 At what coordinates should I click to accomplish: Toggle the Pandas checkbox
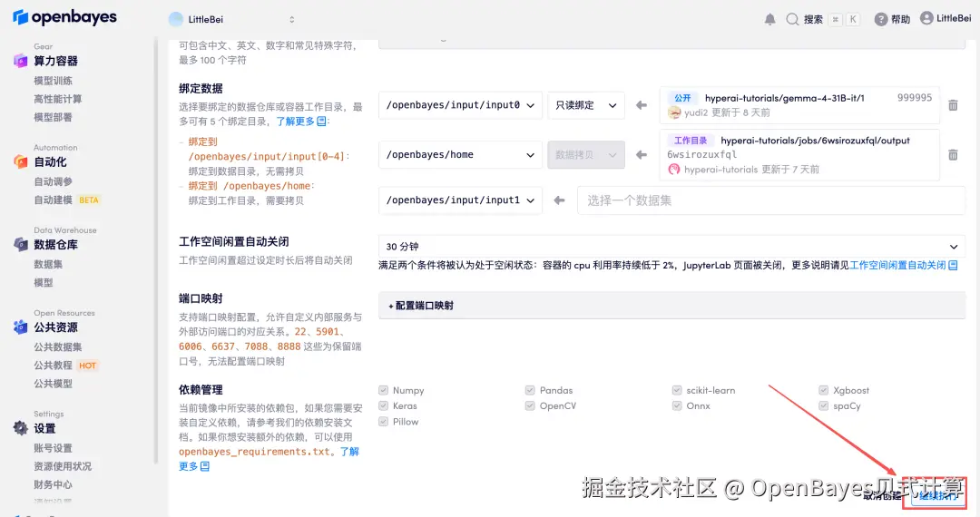point(530,390)
